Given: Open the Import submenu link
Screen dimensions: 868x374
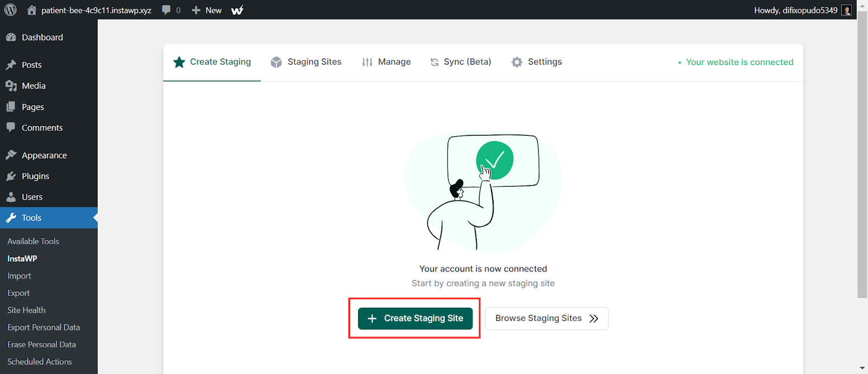Looking at the screenshot, I should pos(19,276).
